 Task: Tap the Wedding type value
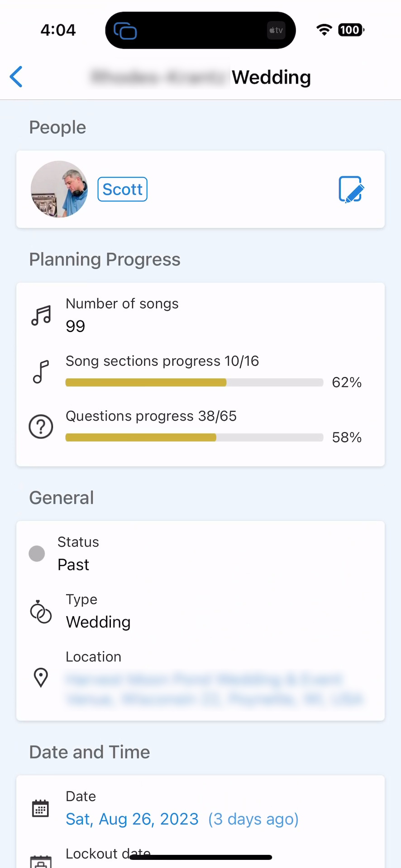(98, 622)
